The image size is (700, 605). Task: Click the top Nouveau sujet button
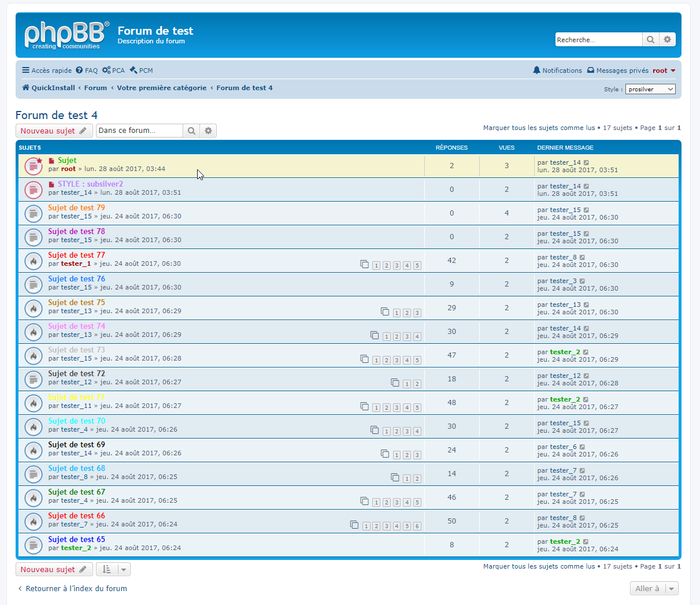pos(54,131)
